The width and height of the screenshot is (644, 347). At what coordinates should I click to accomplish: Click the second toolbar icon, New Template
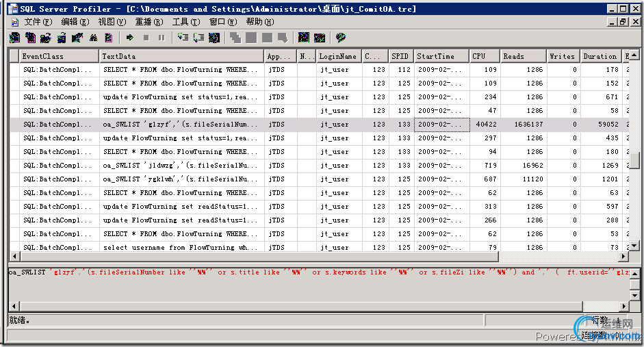click(30, 38)
